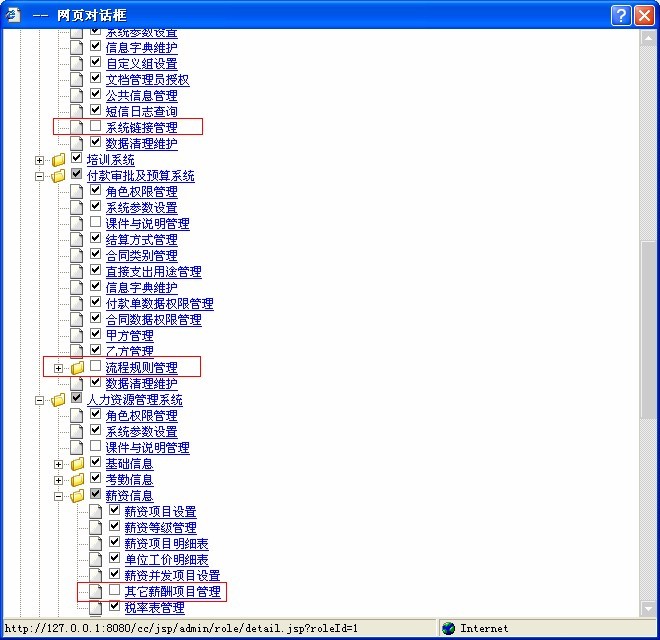Click the page icon beside 结算方式管理
The height and width of the screenshot is (640, 660).
pos(77,239)
